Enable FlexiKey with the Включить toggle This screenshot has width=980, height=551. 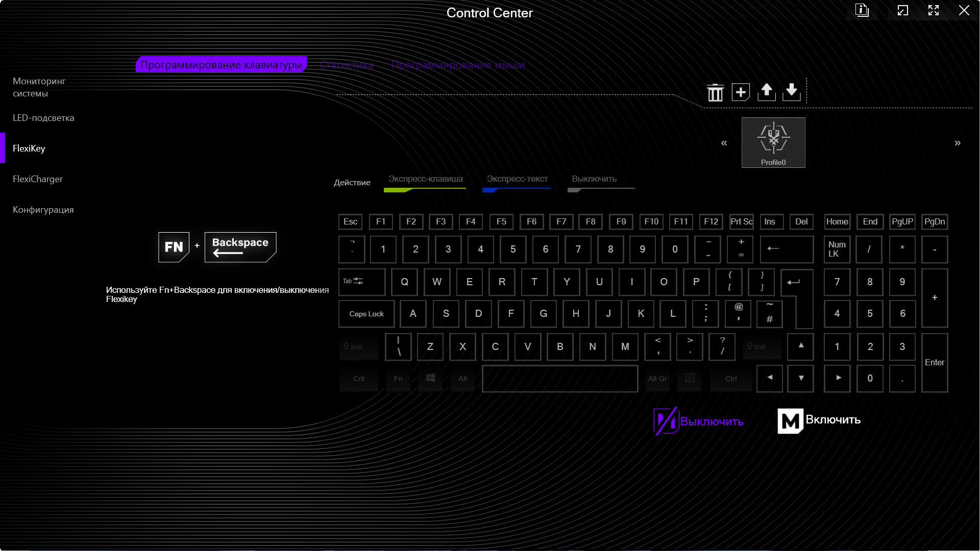(819, 420)
